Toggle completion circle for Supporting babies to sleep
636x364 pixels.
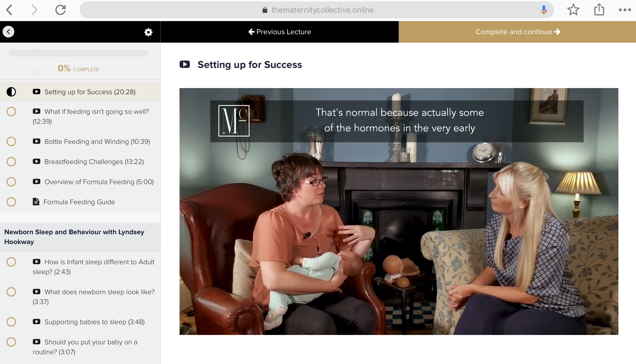click(x=11, y=322)
